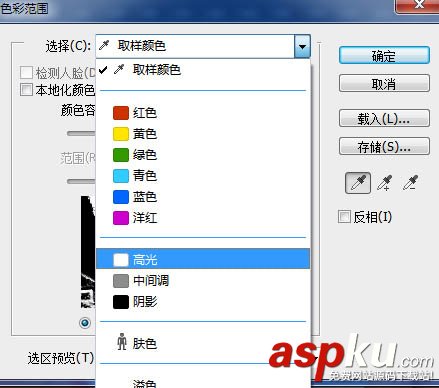Click the blue color swatch
439x388 pixels.
click(x=121, y=197)
